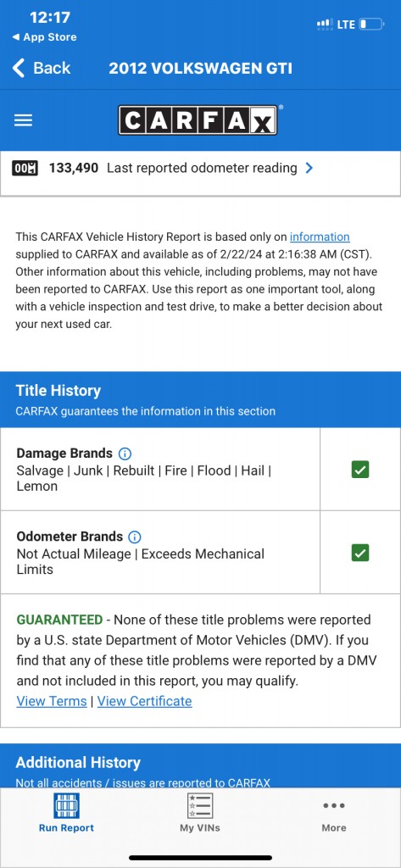This screenshot has width=401, height=868.
Task: Open the hamburger menu icon
Action: (23, 120)
